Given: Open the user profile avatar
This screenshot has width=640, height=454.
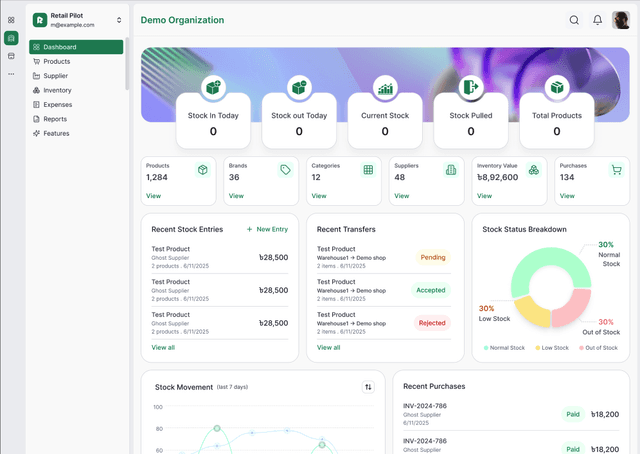Looking at the screenshot, I should click(620, 20).
